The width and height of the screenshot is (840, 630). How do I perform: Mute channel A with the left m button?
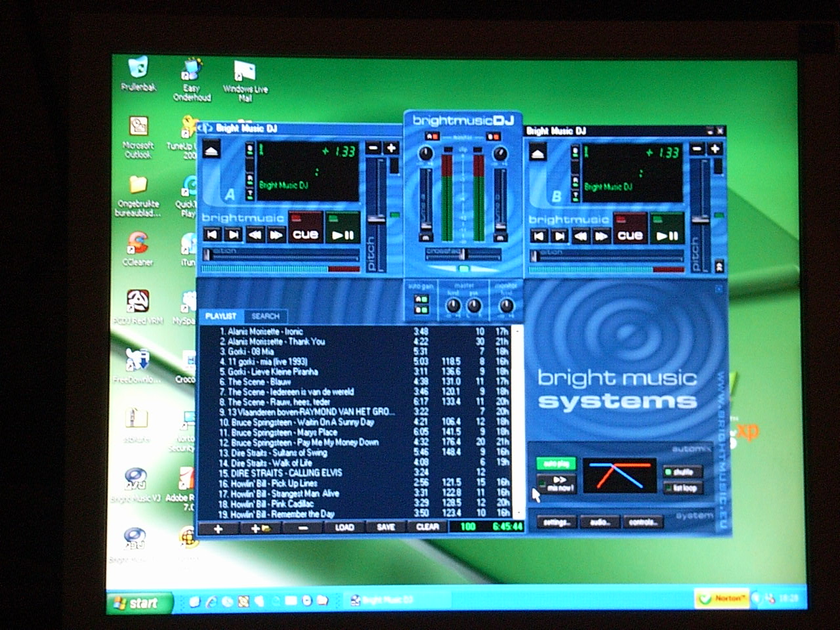(x=425, y=237)
